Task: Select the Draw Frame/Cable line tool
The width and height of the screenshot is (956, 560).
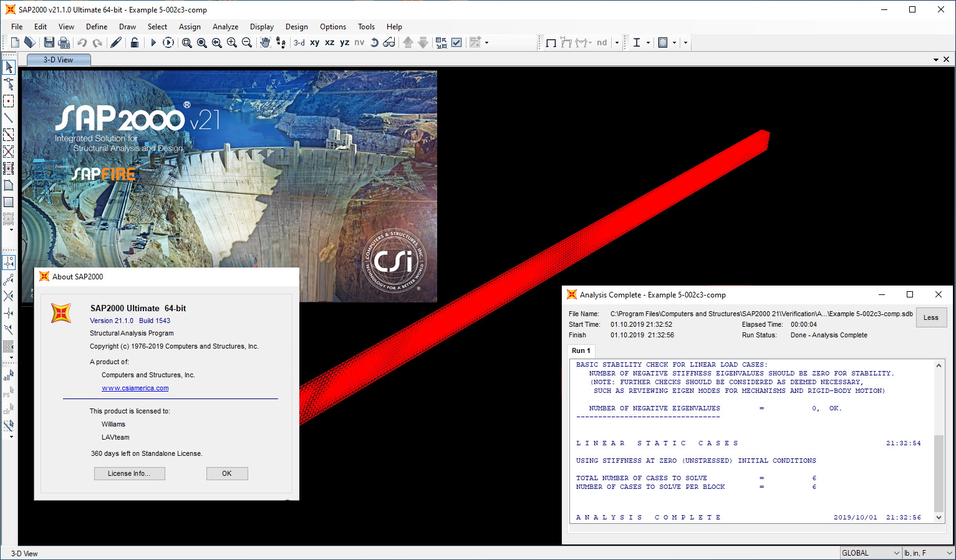Action: click(x=9, y=117)
